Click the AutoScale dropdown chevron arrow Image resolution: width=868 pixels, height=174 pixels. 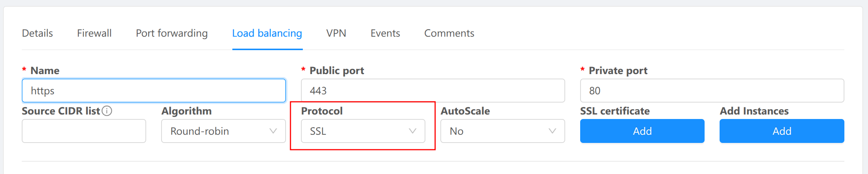coord(552,131)
